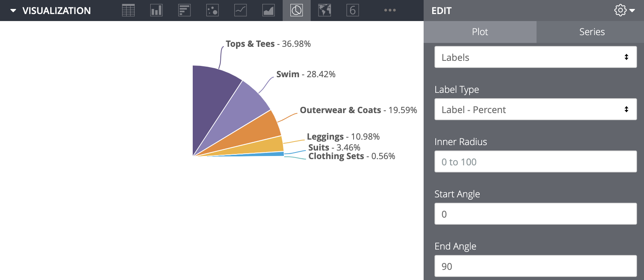Select the single value visualization icon
644x280 pixels.
tap(352, 11)
